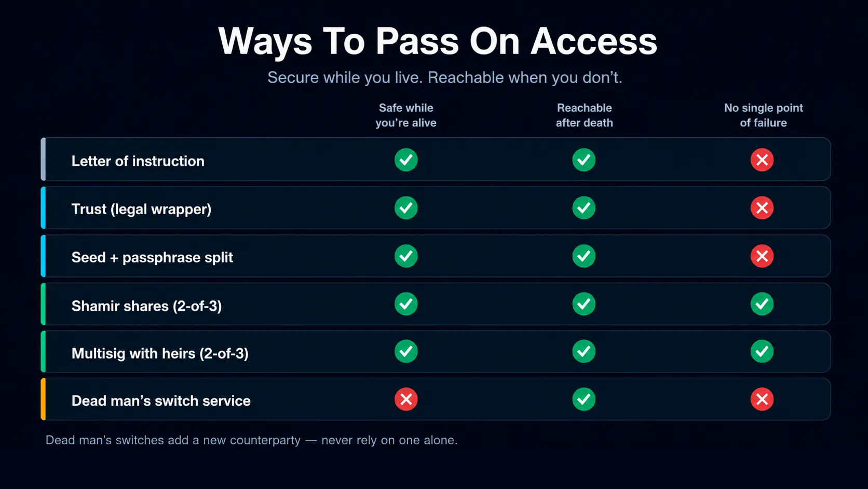Click Dead man's switch red X under No single point of failure

tap(762, 399)
